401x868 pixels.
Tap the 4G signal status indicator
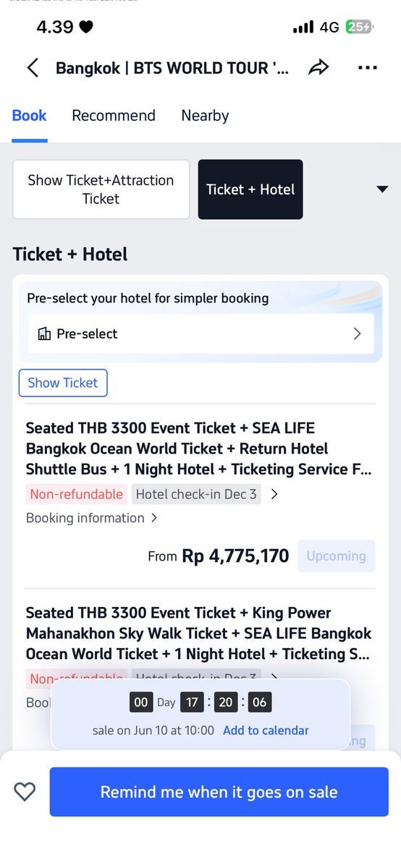tap(329, 27)
